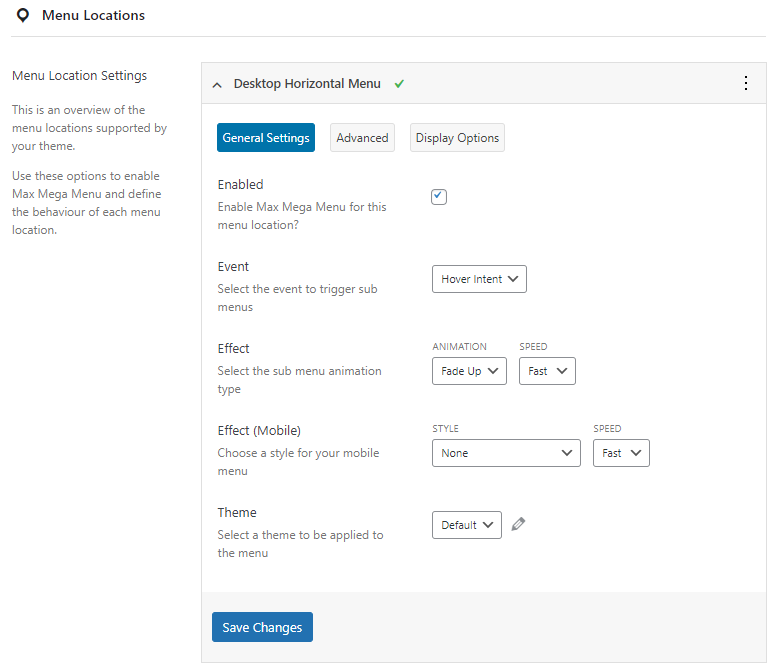Image resolution: width=777 pixels, height=672 pixels.
Task: Click the Menu Locations heading text
Action: tap(93, 15)
